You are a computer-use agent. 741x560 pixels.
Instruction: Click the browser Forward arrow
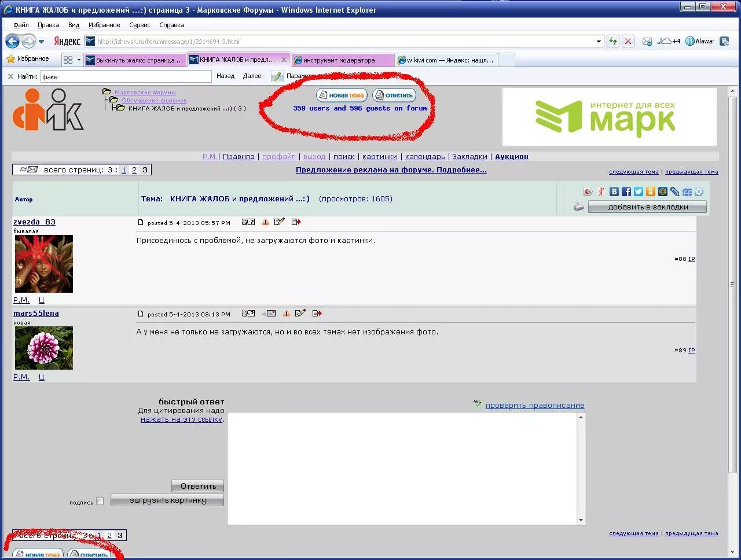pyautogui.click(x=28, y=41)
